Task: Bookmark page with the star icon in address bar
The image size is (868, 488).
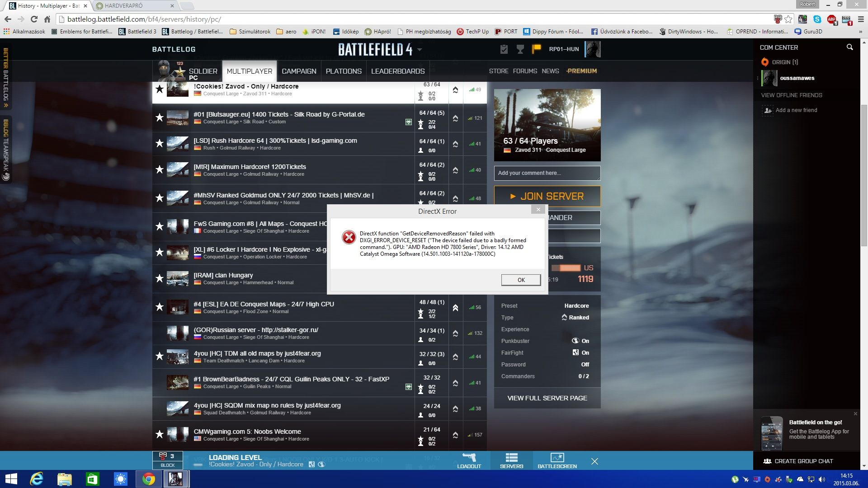Action: point(788,19)
